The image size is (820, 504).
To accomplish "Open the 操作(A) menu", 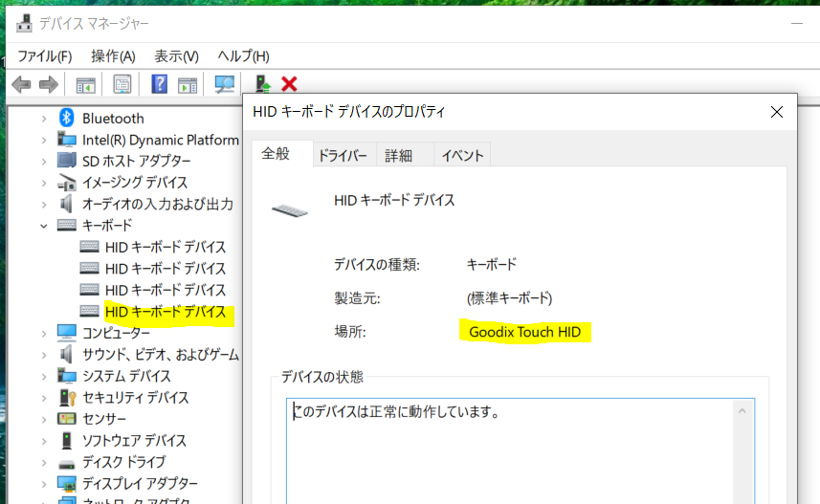I will (113, 55).
